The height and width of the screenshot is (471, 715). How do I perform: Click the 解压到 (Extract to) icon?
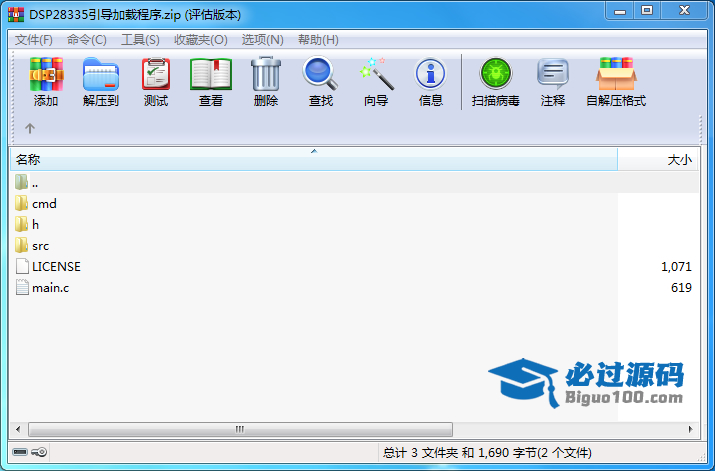pos(101,74)
